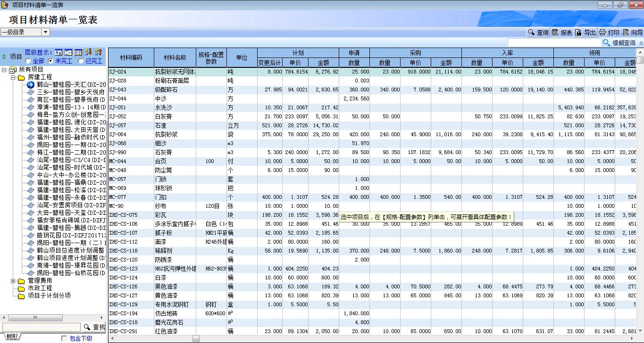
Task: Click the tree panel horizontal scrollbar thumb
Action: (x=35, y=318)
